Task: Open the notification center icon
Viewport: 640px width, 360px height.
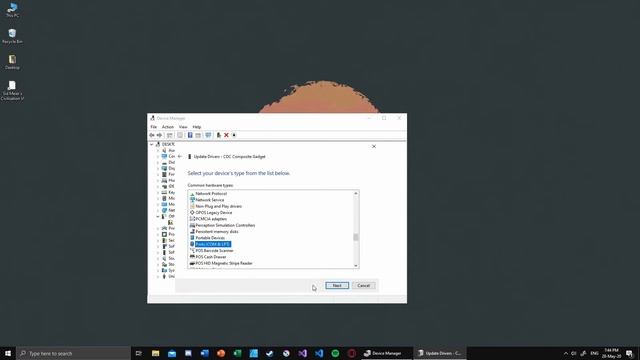Action: (x=629, y=353)
